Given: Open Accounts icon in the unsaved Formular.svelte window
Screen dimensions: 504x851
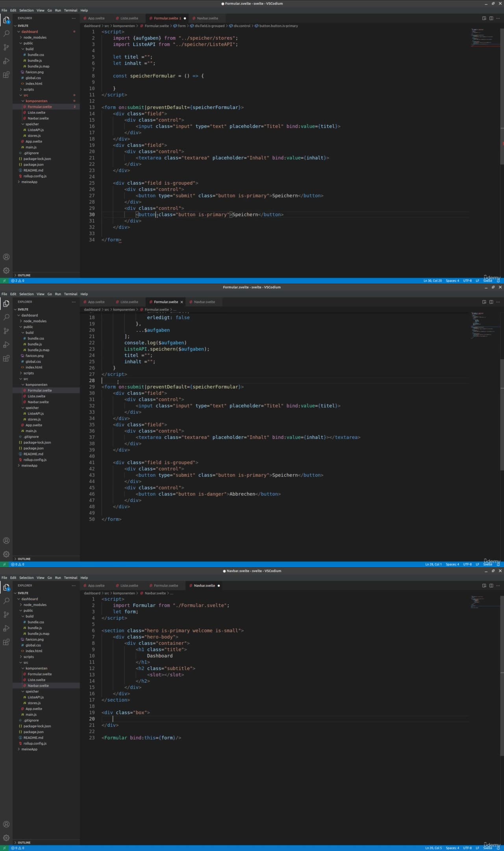Looking at the screenshot, I should pyautogui.click(x=6, y=257).
